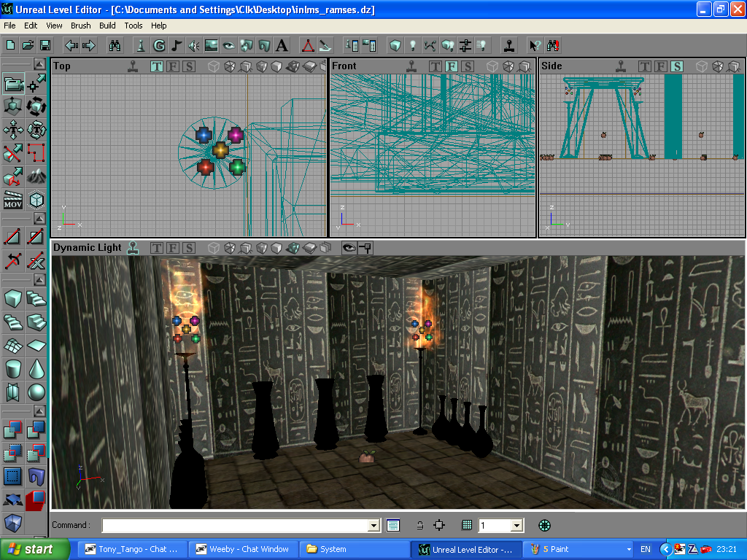Click the binoculars Search for Actors icon

[115, 45]
